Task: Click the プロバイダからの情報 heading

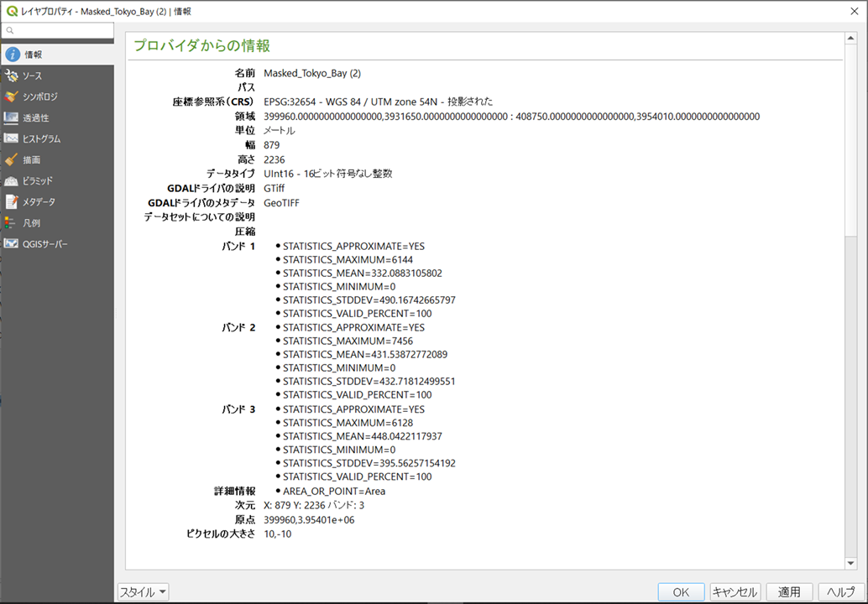Action: click(201, 45)
